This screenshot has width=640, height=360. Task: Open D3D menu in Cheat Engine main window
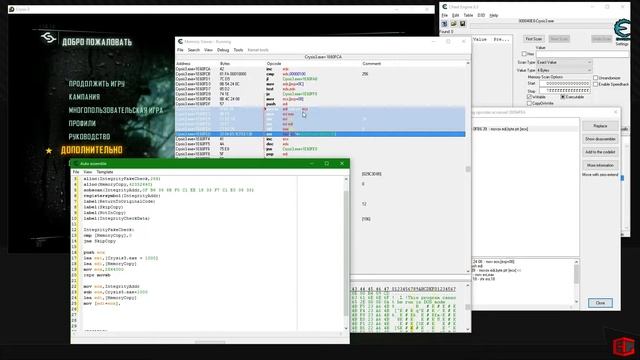tap(481, 15)
